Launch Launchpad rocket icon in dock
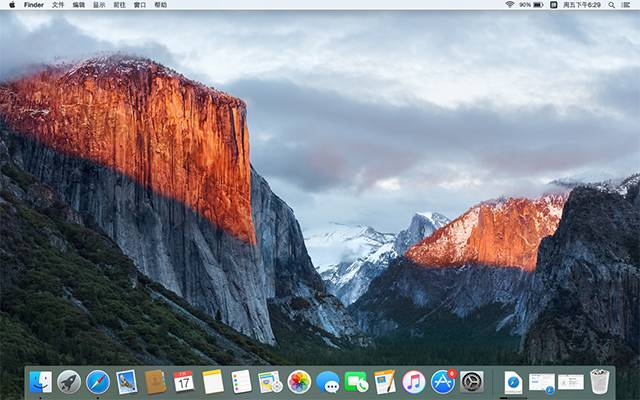 click(69, 381)
